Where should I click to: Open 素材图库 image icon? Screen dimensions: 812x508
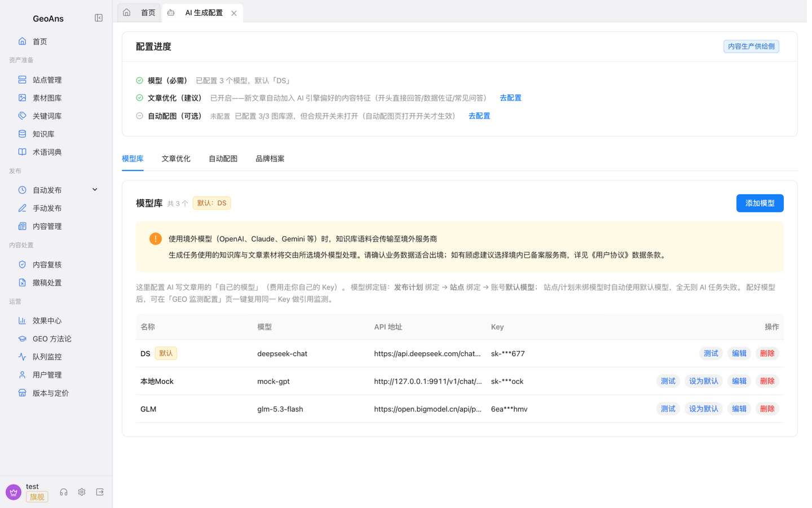click(22, 98)
